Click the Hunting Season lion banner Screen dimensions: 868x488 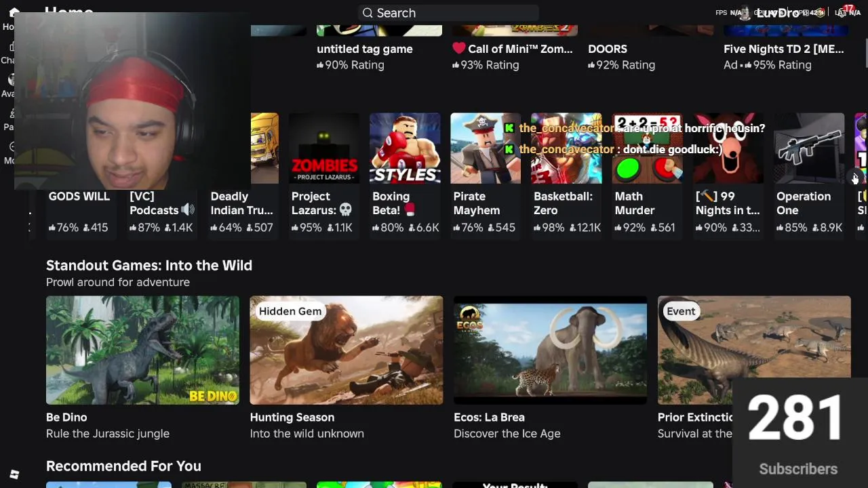pos(347,350)
